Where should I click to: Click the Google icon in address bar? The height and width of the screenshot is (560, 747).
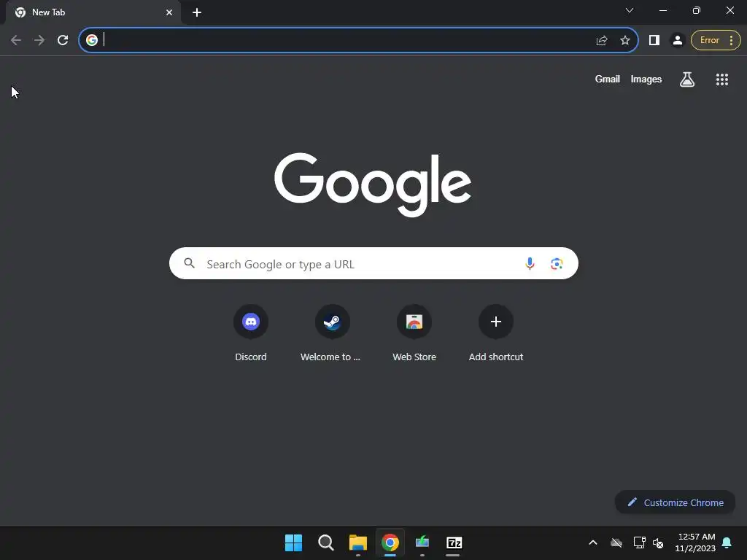92,40
